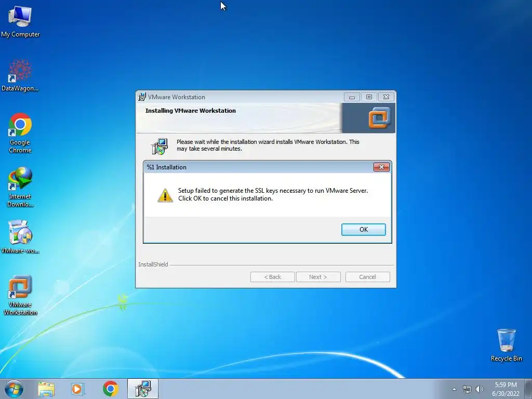The width and height of the screenshot is (532, 399).
Task: Click the installer wizard computer icon
Action: 159,146
